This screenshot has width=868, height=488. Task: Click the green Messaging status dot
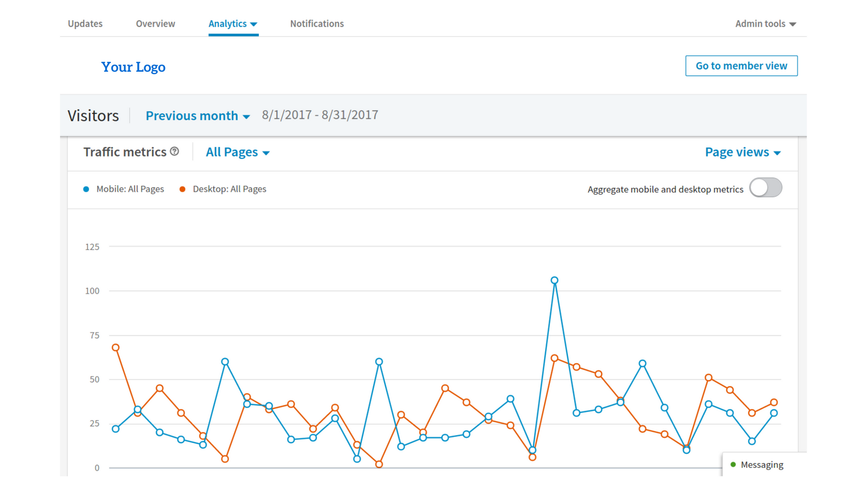(733, 465)
